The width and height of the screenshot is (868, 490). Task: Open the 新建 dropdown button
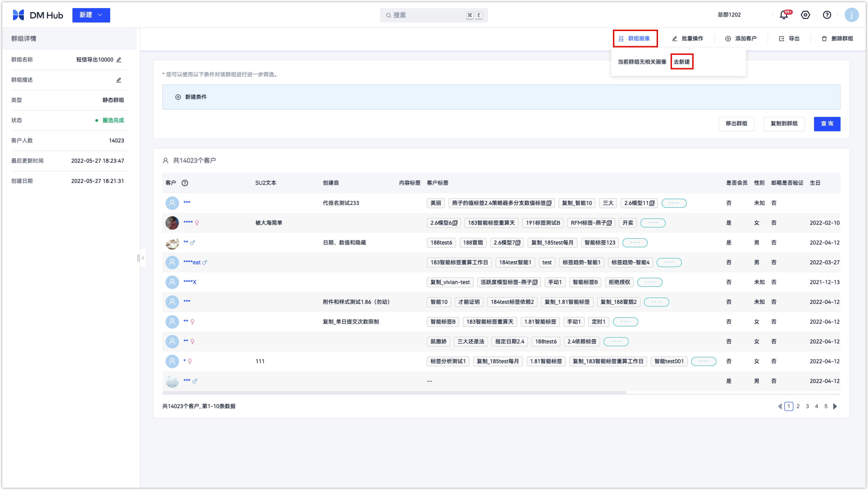point(91,15)
